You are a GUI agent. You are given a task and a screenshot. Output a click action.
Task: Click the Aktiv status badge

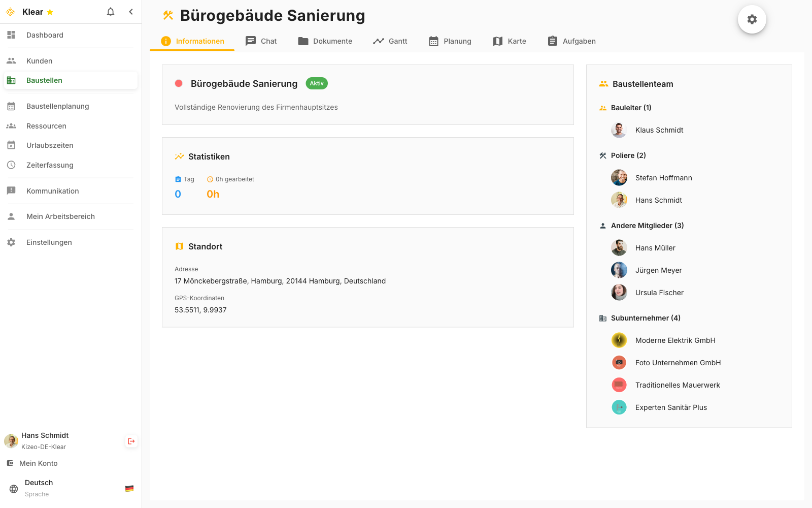(x=316, y=83)
